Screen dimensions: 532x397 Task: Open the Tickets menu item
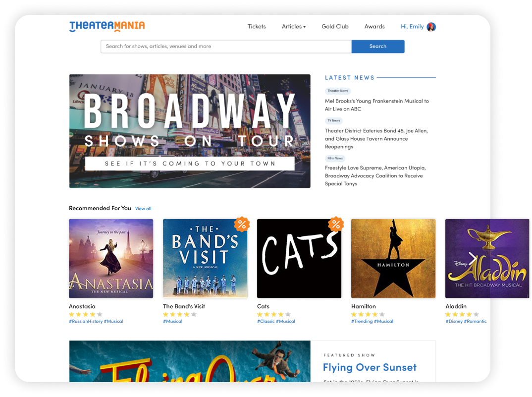click(x=257, y=26)
